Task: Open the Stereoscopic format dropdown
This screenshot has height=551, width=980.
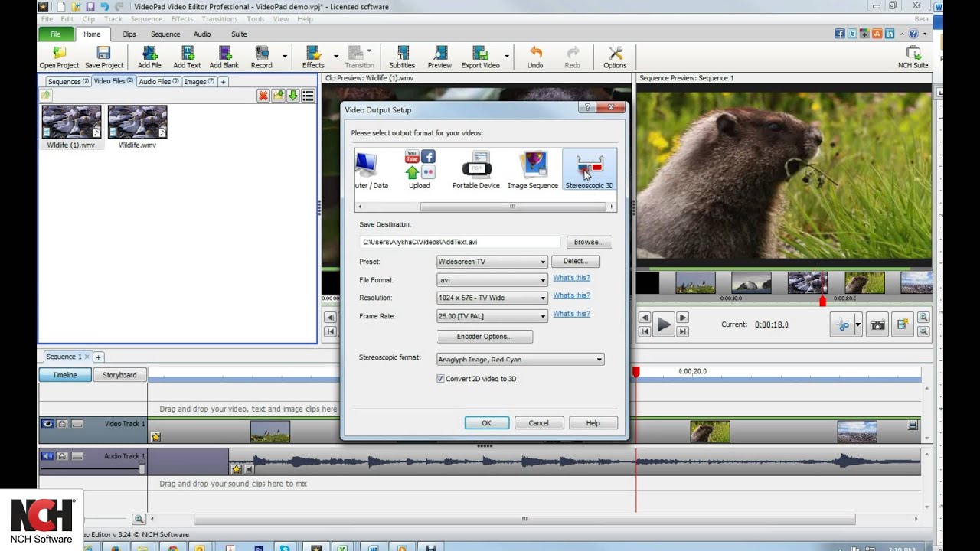Action: [520, 359]
